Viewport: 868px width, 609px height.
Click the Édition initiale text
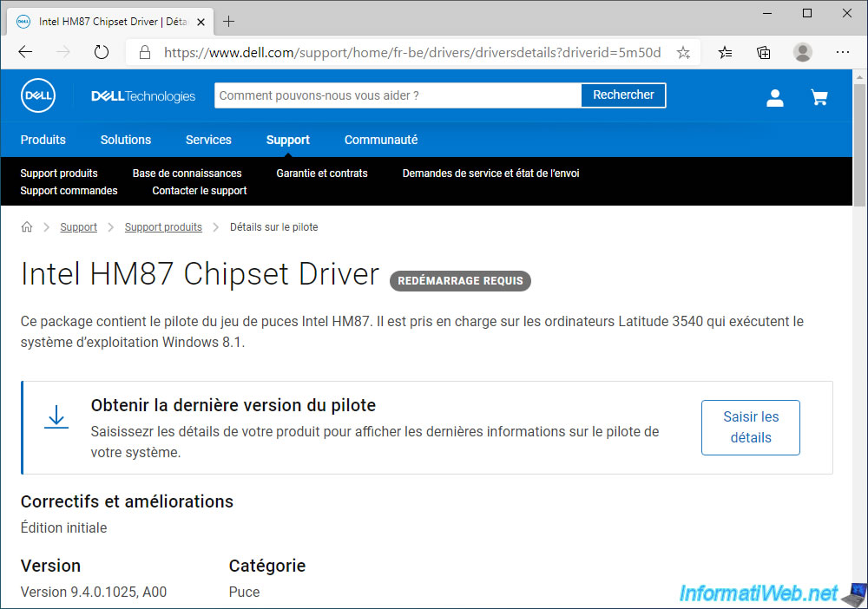click(63, 527)
